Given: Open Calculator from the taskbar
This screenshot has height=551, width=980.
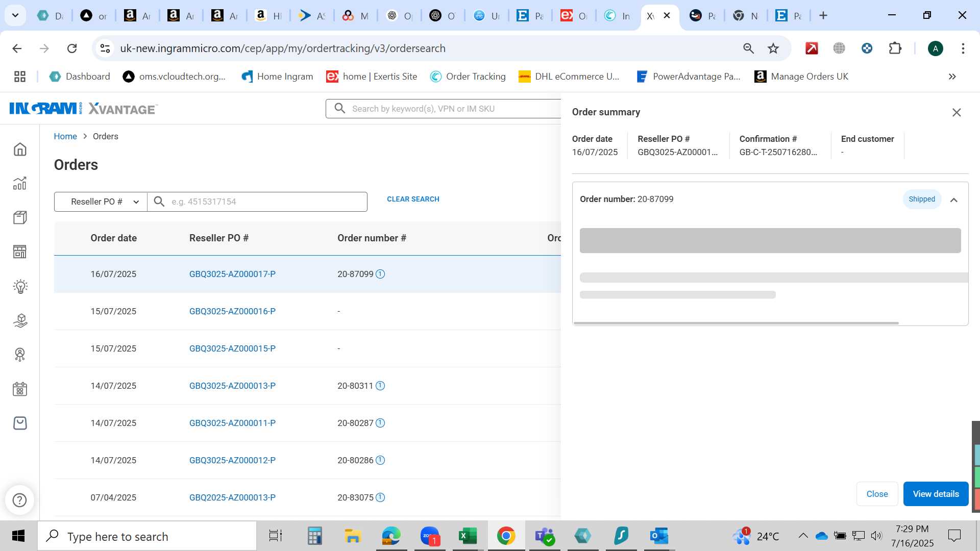Looking at the screenshot, I should pos(314,536).
